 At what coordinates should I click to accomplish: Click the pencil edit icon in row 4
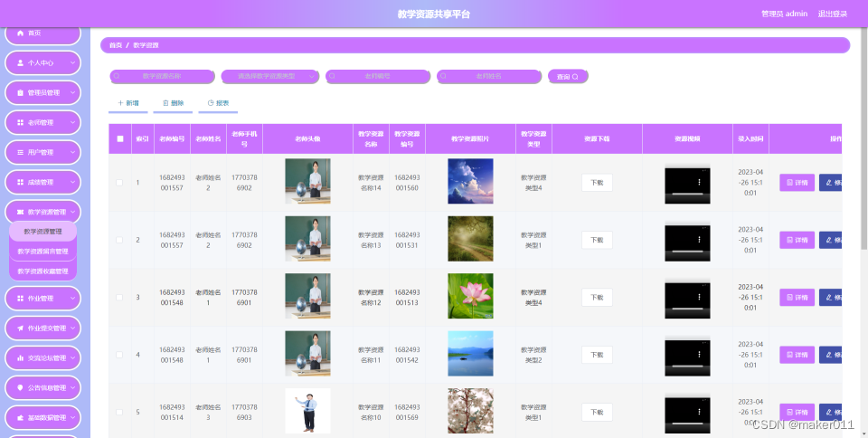pos(829,355)
